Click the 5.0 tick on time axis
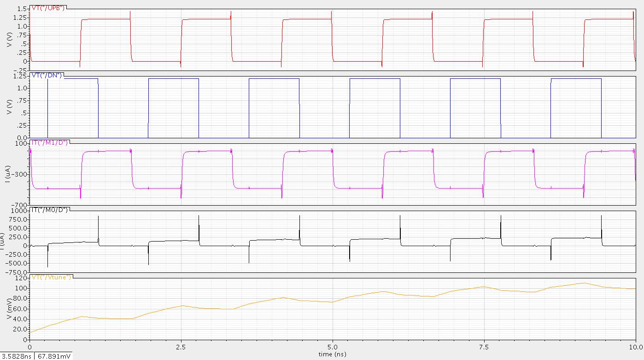This screenshot has height=360, width=644. [x=333, y=347]
